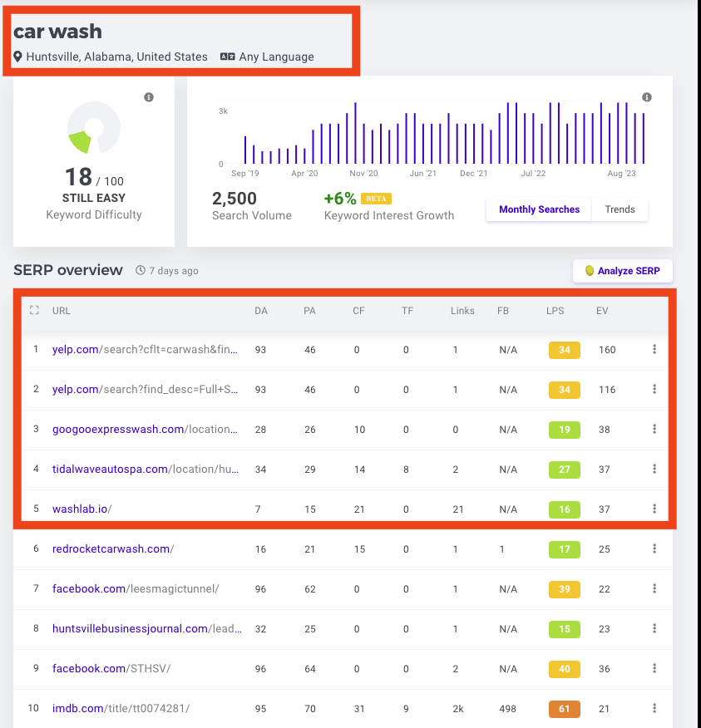
Task: Select the '2,500' search volume value
Action: 234,199
